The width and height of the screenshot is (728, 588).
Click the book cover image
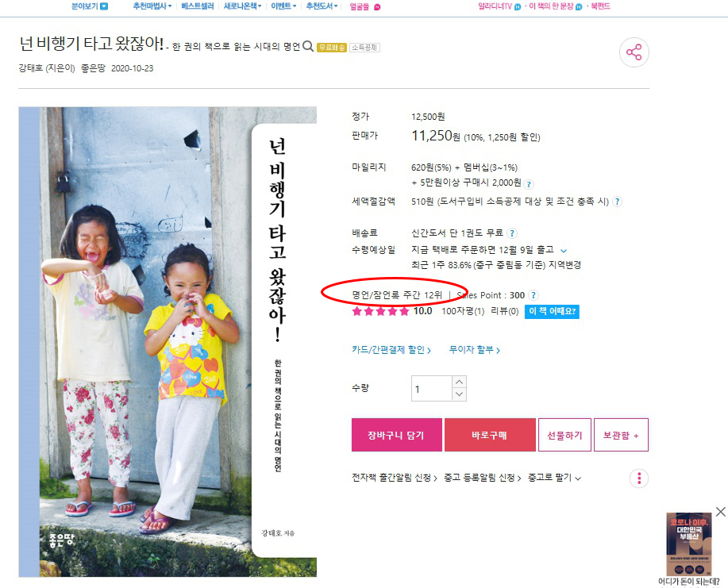click(x=168, y=342)
